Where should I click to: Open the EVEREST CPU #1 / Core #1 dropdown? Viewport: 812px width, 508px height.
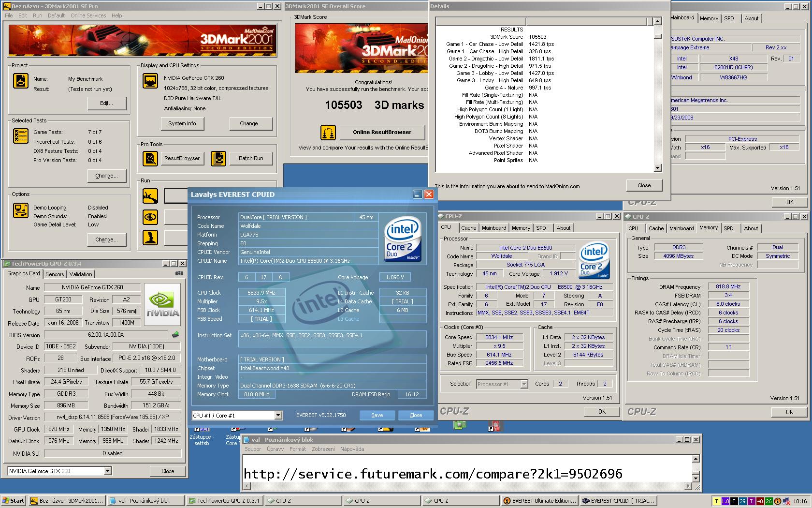pos(278,415)
